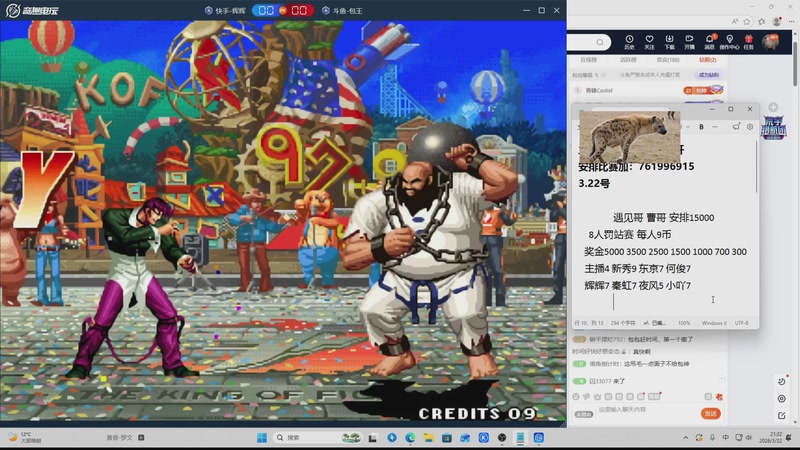Image resolution: width=800 pixels, height=450 pixels.
Task: Click the megaphone icon in Notepad toolbar
Action: click(736, 127)
